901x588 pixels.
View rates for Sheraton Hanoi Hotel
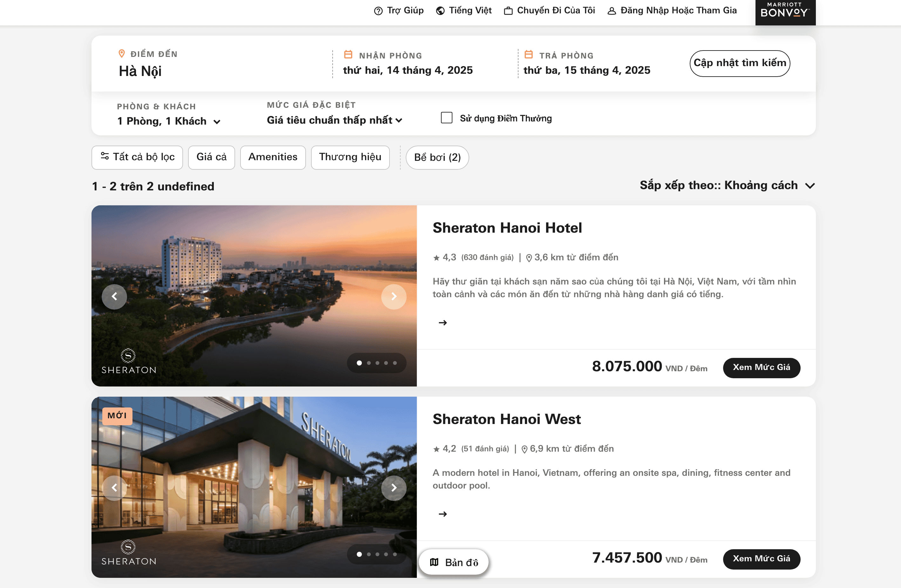(761, 367)
